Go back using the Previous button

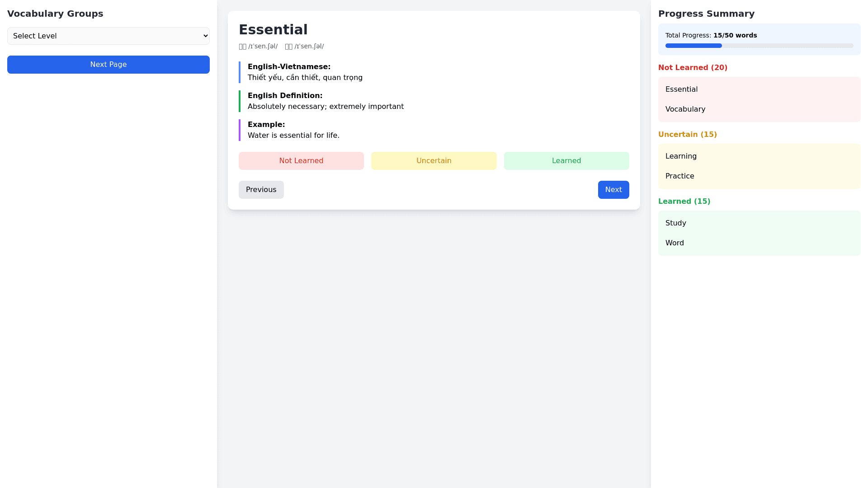point(261,189)
